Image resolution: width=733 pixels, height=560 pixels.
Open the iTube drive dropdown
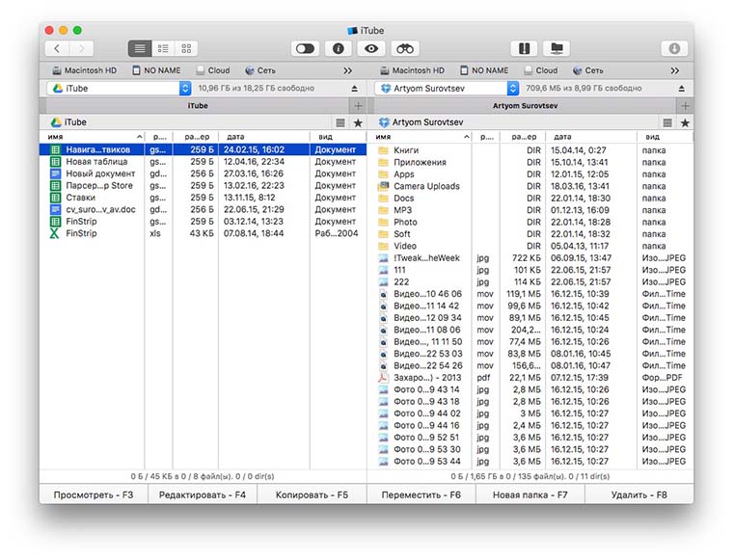(119, 89)
